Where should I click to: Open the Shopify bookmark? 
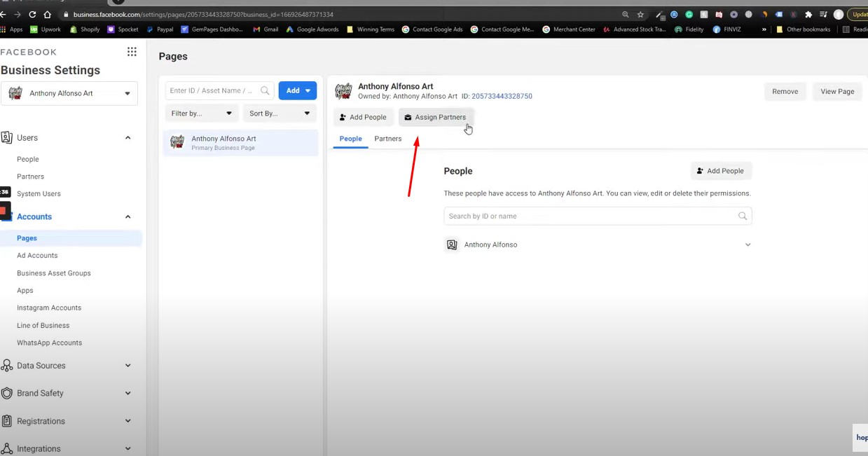pyautogui.click(x=85, y=29)
